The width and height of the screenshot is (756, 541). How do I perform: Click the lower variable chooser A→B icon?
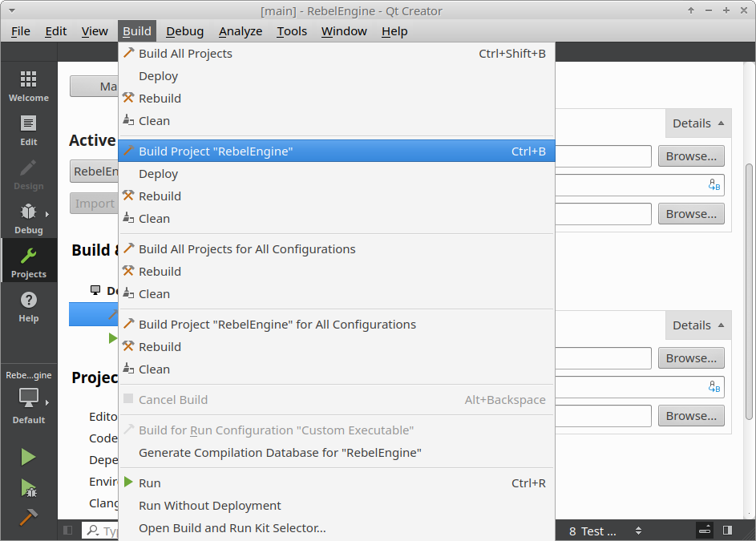click(714, 387)
